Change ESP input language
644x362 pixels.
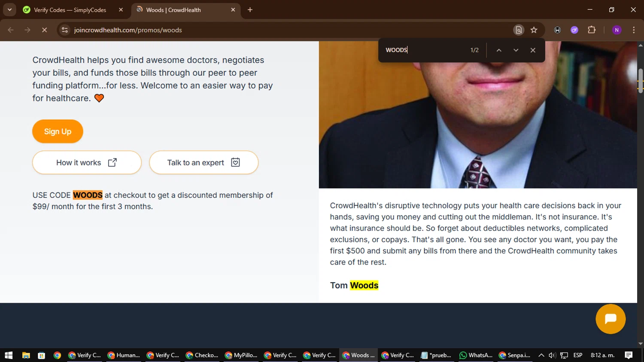[x=578, y=355]
